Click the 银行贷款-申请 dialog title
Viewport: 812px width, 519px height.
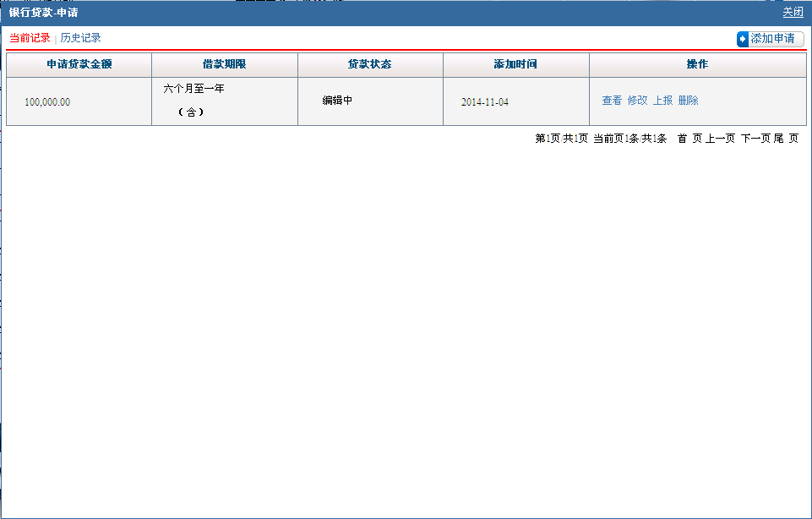click(43, 13)
